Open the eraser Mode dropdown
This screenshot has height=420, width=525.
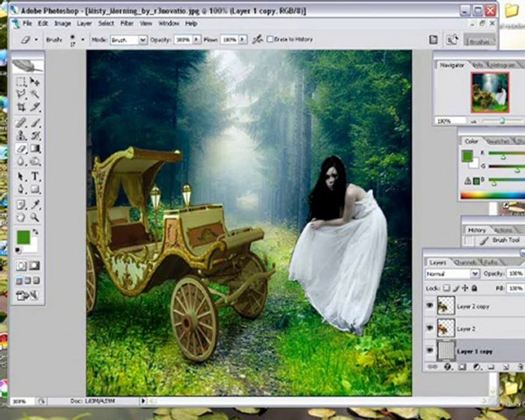tap(129, 40)
